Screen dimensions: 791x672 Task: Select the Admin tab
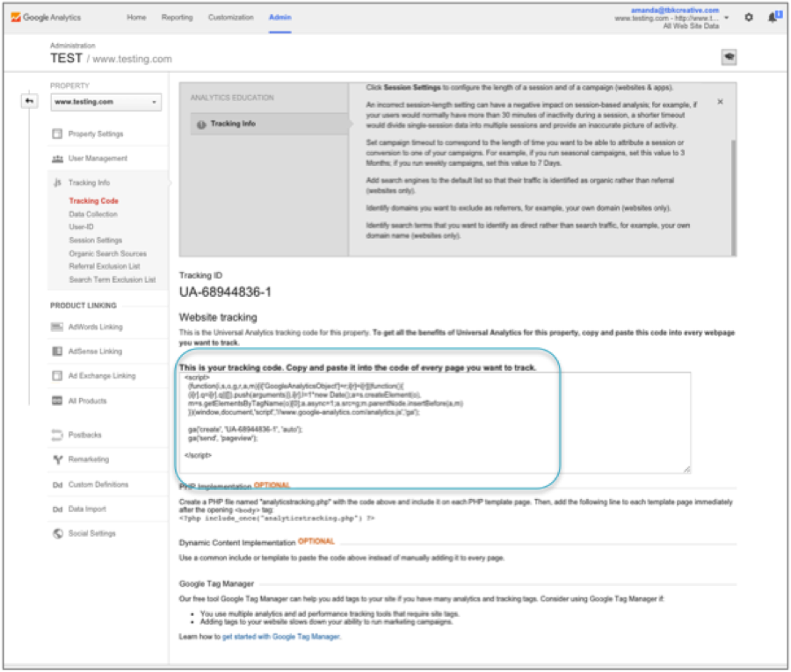[x=280, y=18]
